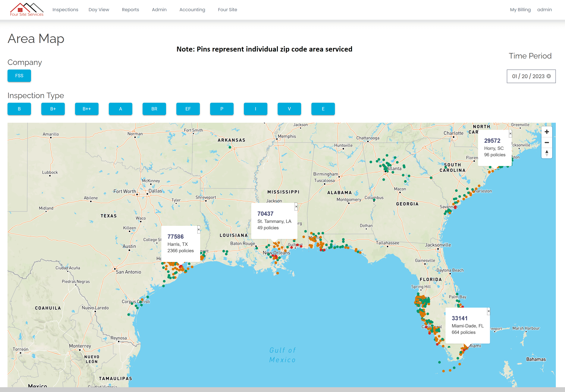Screen dimensions: 565x392
Task: Open the Reports menu
Action: tap(130, 10)
